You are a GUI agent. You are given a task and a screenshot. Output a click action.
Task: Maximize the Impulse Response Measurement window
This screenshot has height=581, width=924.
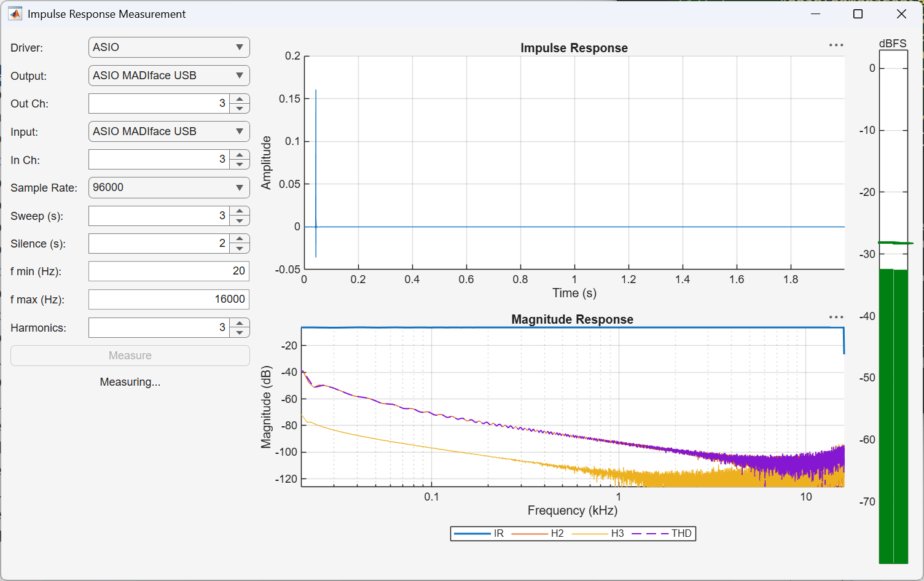pyautogui.click(x=858, y=14)
